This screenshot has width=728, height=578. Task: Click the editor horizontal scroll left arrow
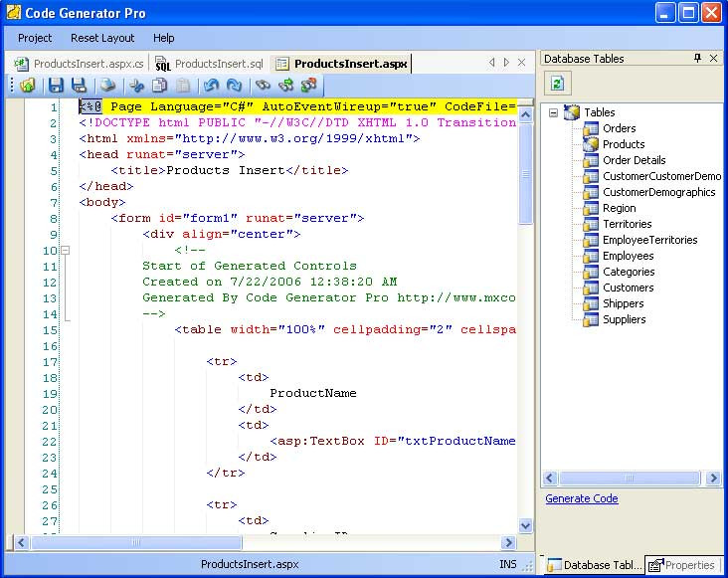coord(21,542)
